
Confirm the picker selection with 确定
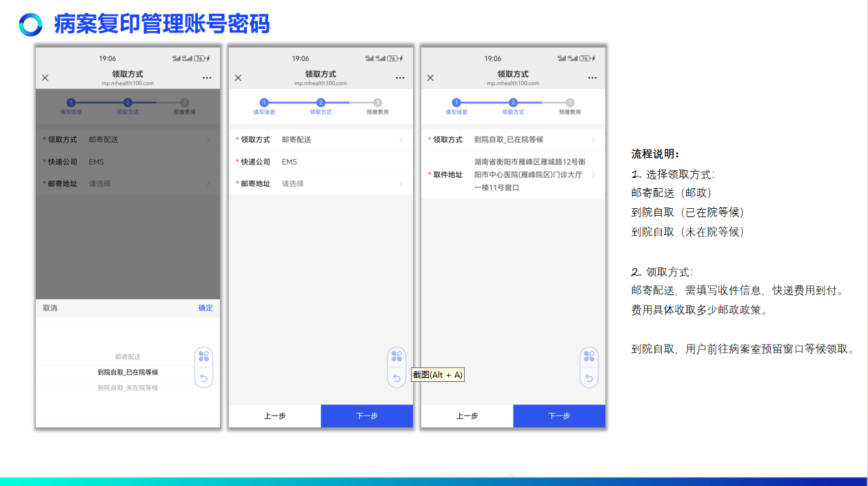(x=204, y=307)
